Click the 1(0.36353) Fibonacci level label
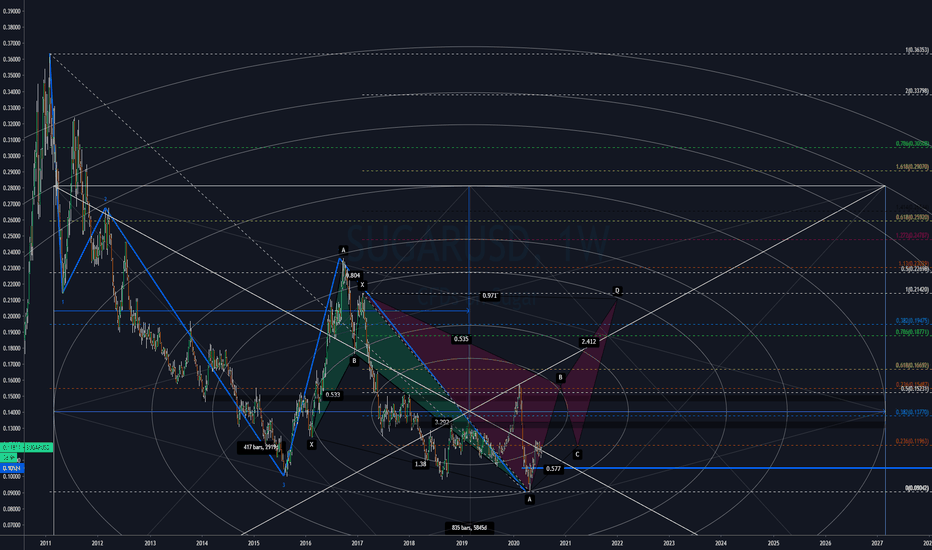This screenshot has height=550, width=932. click(917, 51)
